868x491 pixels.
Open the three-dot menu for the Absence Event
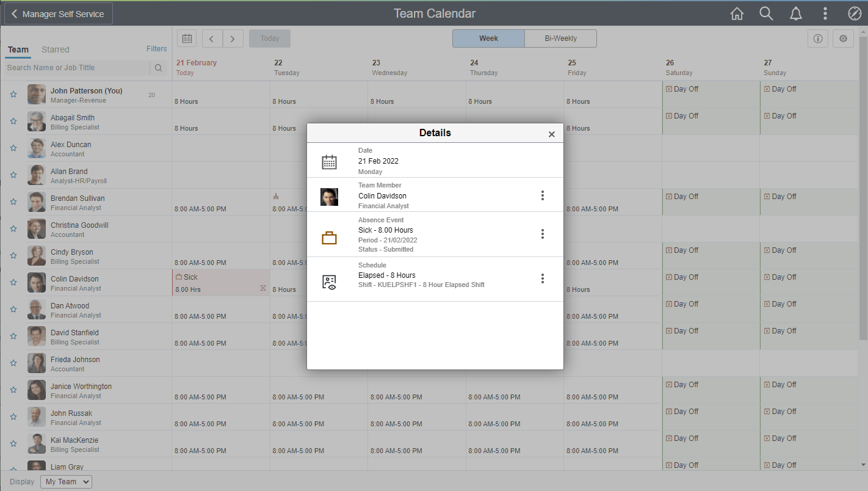point(543,234)
